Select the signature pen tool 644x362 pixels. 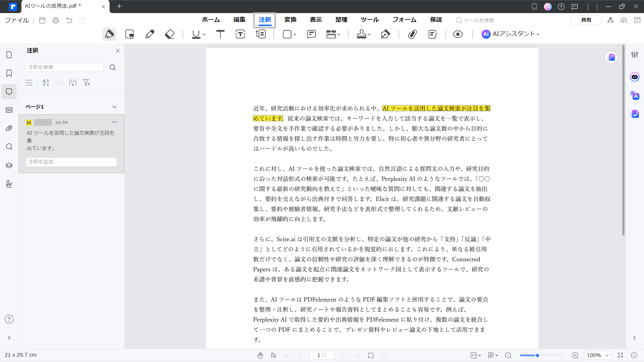click(x=385, y=34)
